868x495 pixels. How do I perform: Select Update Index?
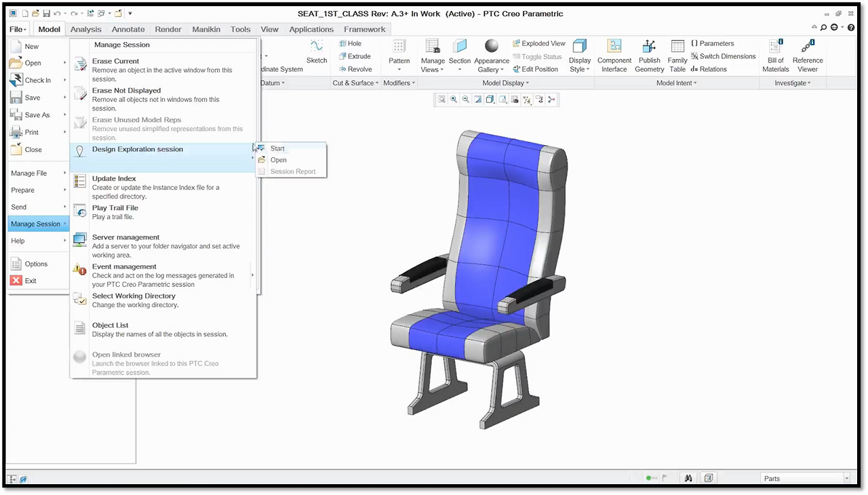point(163,187)
